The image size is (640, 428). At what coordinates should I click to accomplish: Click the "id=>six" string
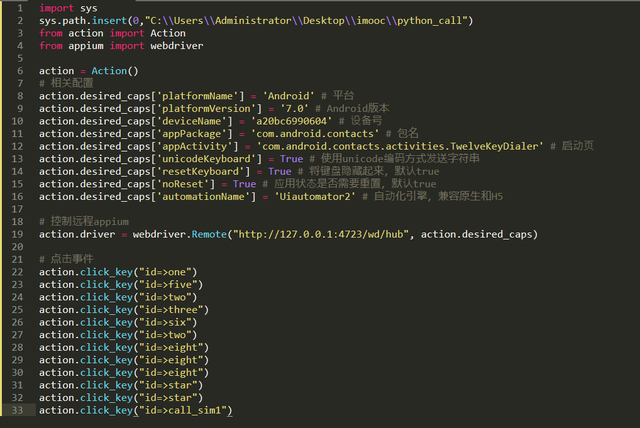[165, 323]
